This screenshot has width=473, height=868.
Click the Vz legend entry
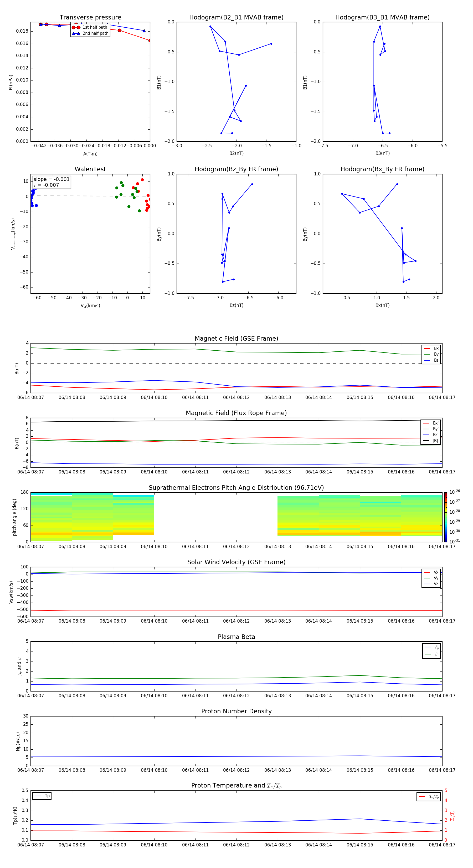pyautogui.click(x=431, y=584)
